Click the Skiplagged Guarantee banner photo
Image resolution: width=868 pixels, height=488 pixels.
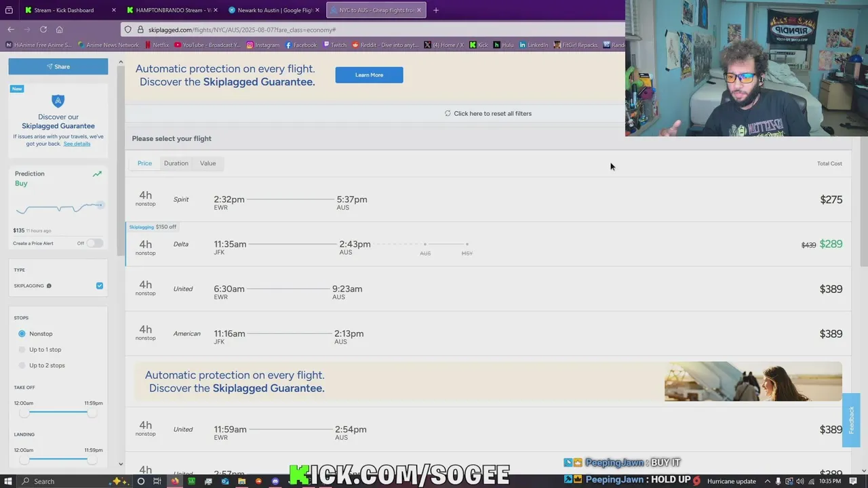[x=753, y=382]
